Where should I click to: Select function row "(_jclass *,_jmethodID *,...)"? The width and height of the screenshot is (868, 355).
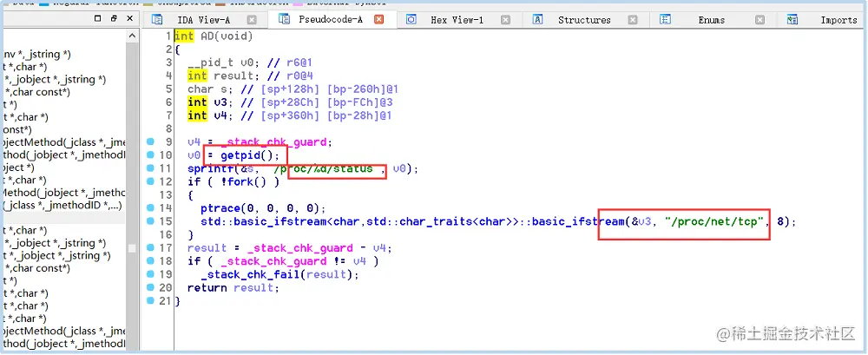point(62,206)
